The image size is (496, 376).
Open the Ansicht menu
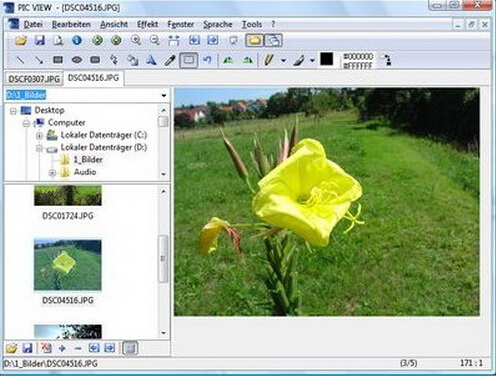[114, 24]
